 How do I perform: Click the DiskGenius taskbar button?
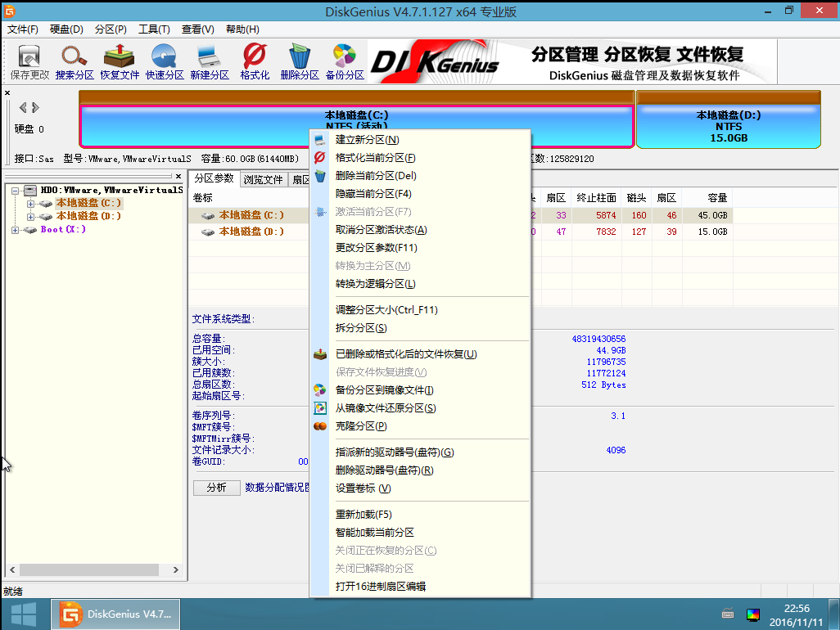pos(115,614)
